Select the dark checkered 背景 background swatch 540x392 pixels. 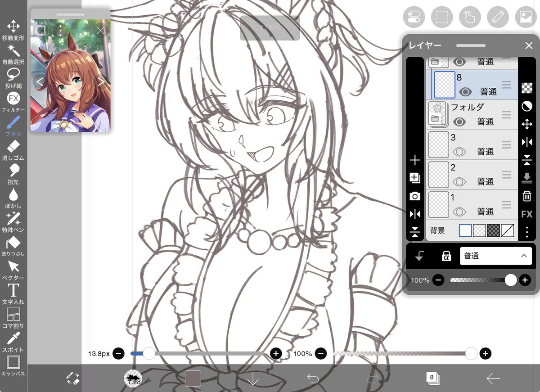[x=493, y=230]
